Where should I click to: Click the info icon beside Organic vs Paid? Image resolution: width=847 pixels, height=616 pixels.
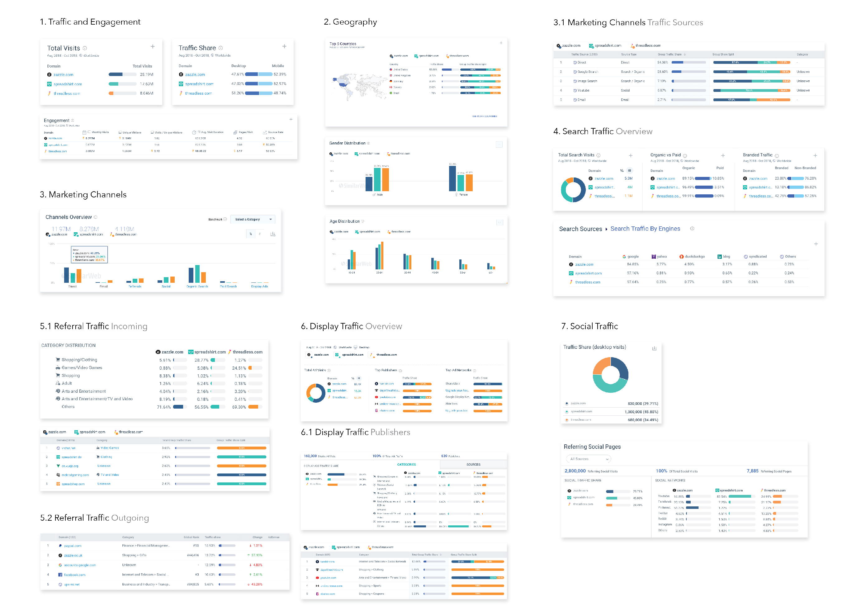click(685, 156)
